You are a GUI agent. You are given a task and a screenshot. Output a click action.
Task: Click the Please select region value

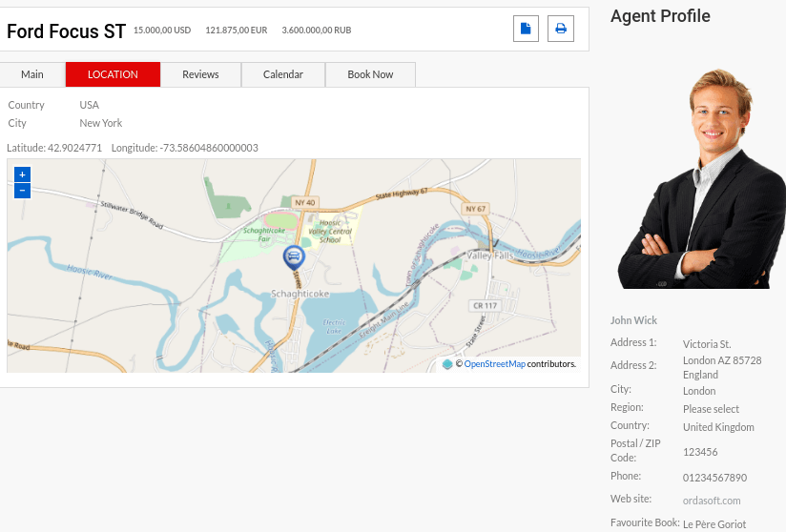pyautogui.click(x=711, y=409)
